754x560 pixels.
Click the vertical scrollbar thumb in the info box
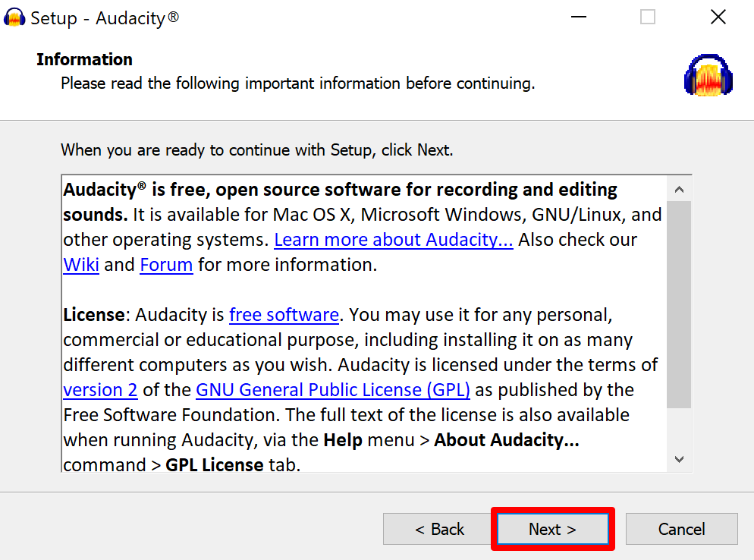pyautogui.click(x=679, y=304)
